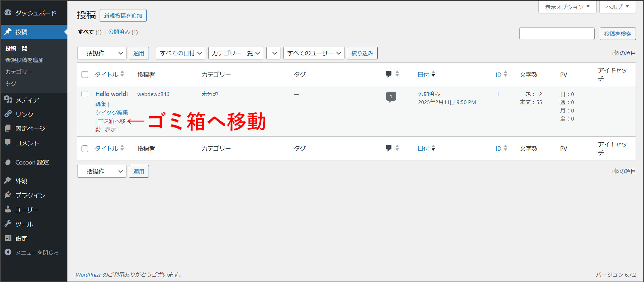Screen dimensions: 644x282
Task: Click the 設定 sliders icon
Action: pos(8,238)
